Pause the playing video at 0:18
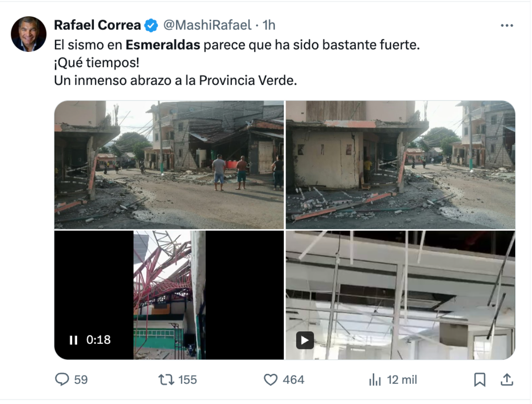Image resolution: width=532 pixels, height=404 pixels. click(x=73, y=340)
